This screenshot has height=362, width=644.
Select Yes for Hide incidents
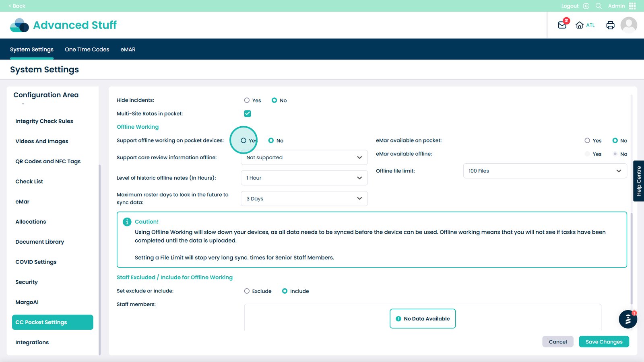(x=247, y=101)
